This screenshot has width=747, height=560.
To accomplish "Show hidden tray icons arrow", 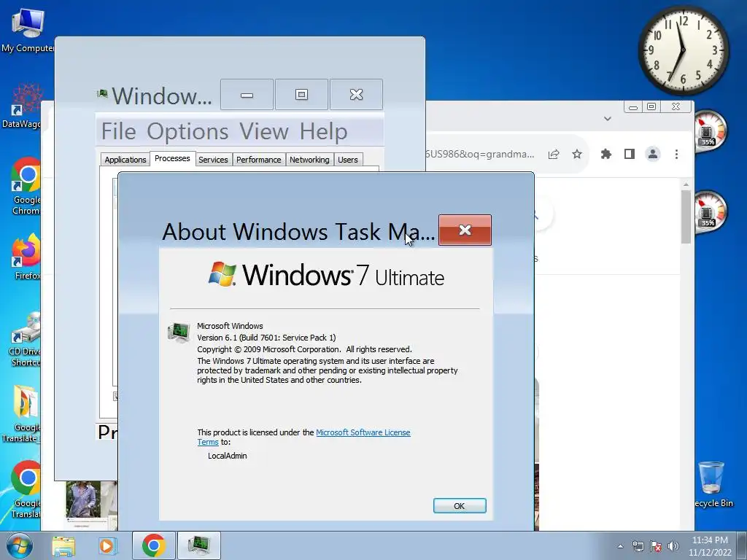I will (620, 546).
